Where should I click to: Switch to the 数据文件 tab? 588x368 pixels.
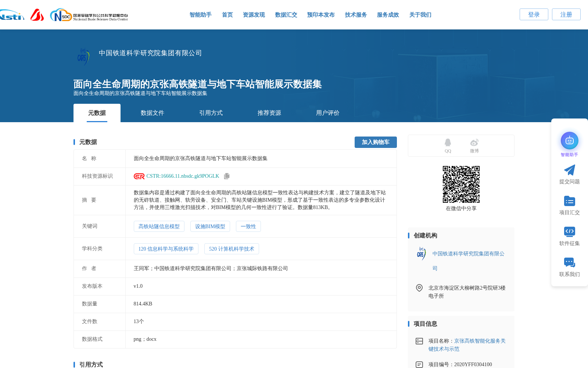coord(152,113)
